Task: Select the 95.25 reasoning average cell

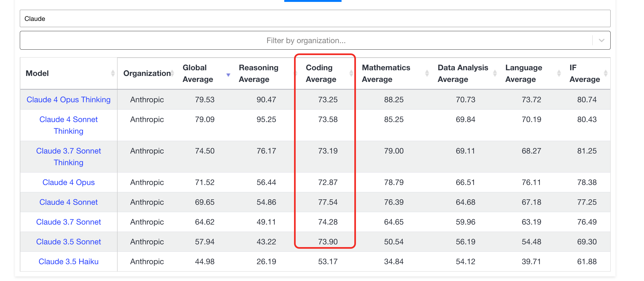Action: pos(266,119)
